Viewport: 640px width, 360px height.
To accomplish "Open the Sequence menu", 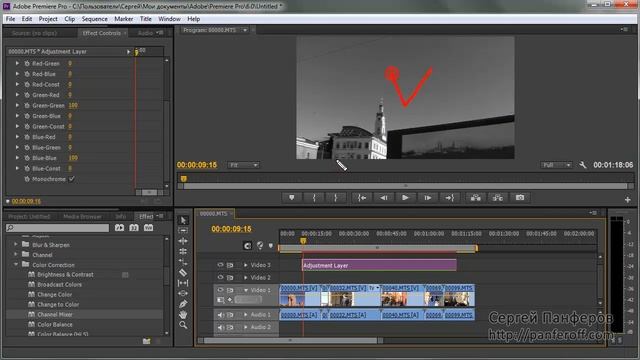I will [x=94, y=19].
